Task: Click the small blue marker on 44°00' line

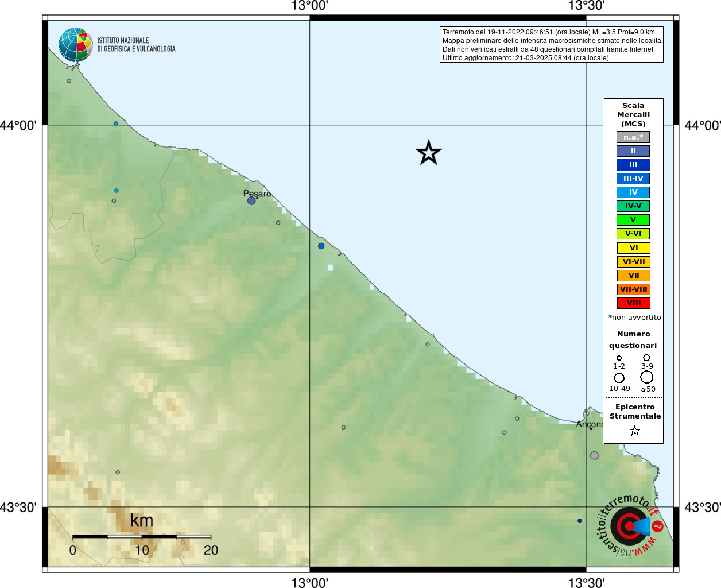Action: pos(115,123)
